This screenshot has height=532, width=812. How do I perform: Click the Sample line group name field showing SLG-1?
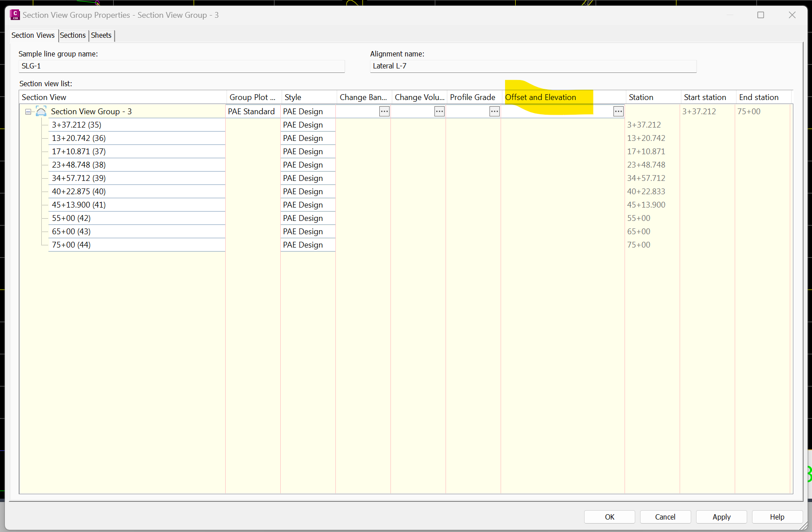pyautogui.click(x=182, y=66)
